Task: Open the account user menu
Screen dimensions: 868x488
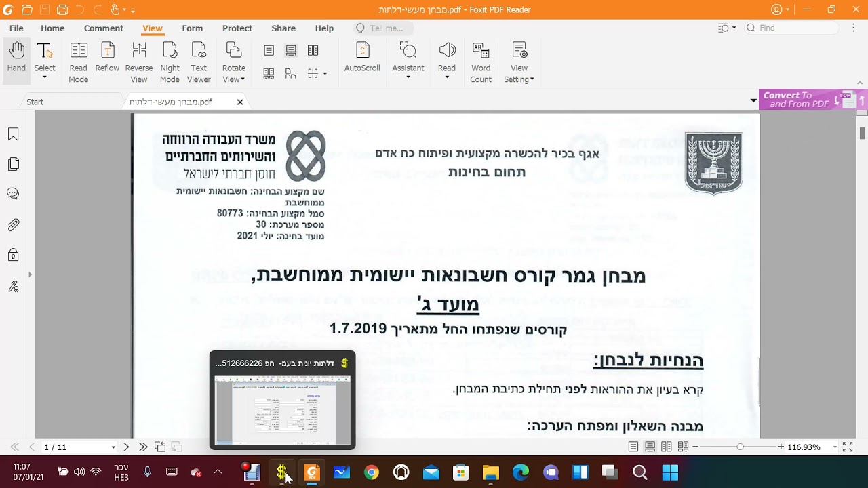Action: click(x=780, y=9)
